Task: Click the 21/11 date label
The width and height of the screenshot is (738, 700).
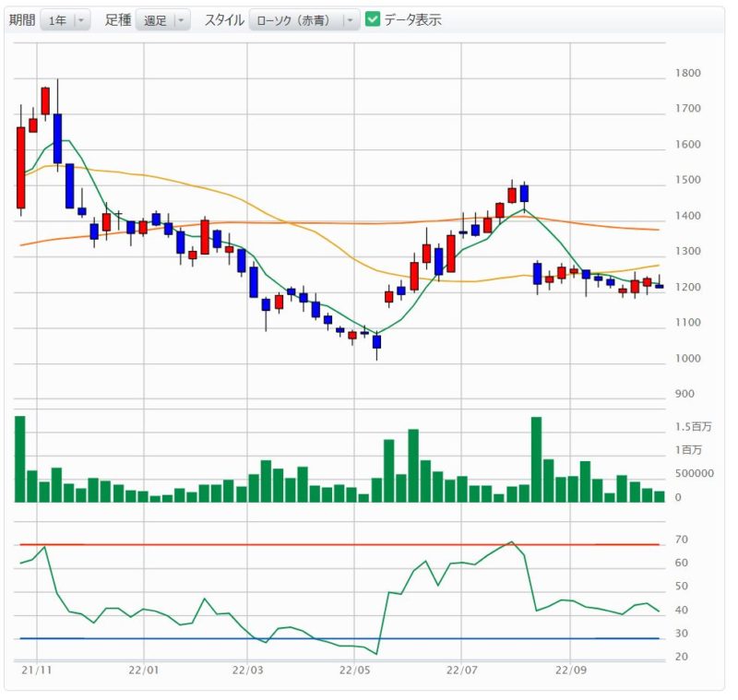Action: [36, 670]
